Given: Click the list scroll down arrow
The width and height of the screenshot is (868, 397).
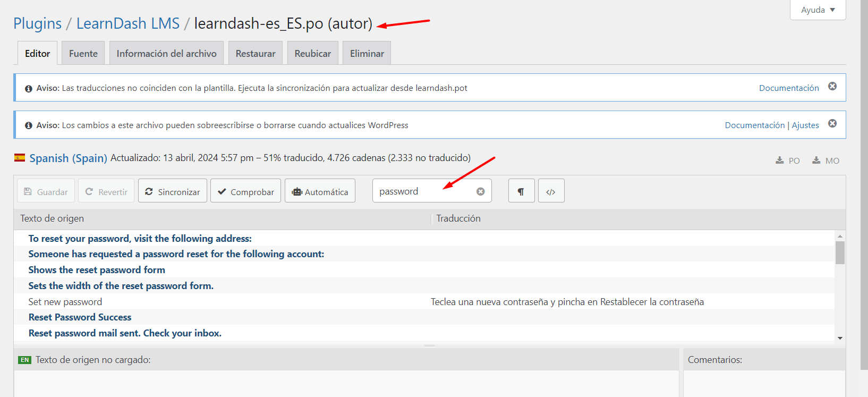Looking at the screenshot, I should (840, 338).
